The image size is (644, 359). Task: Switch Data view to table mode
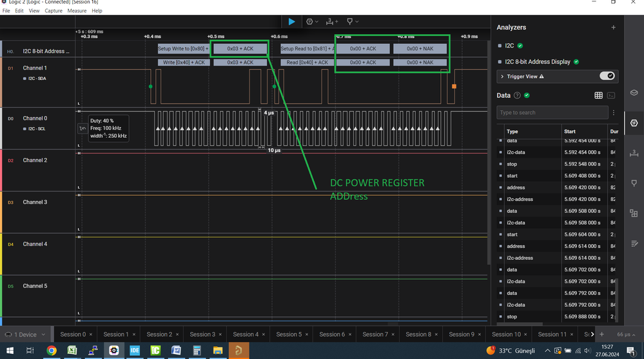pos(598,95)
